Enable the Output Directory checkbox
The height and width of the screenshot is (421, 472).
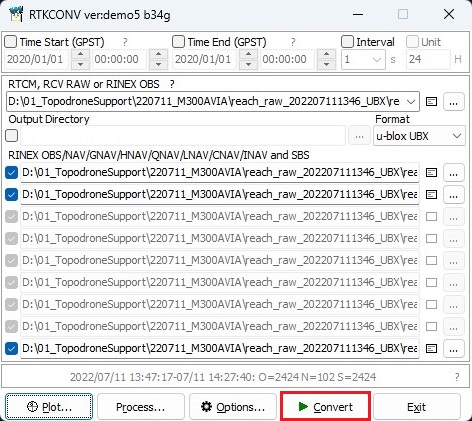(x=12, y=136)
